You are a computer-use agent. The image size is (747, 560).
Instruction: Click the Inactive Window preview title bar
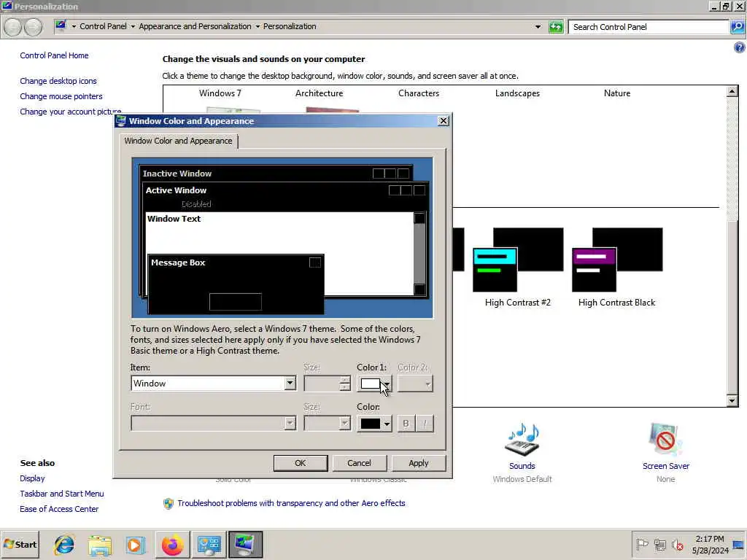tap(276, 174)
